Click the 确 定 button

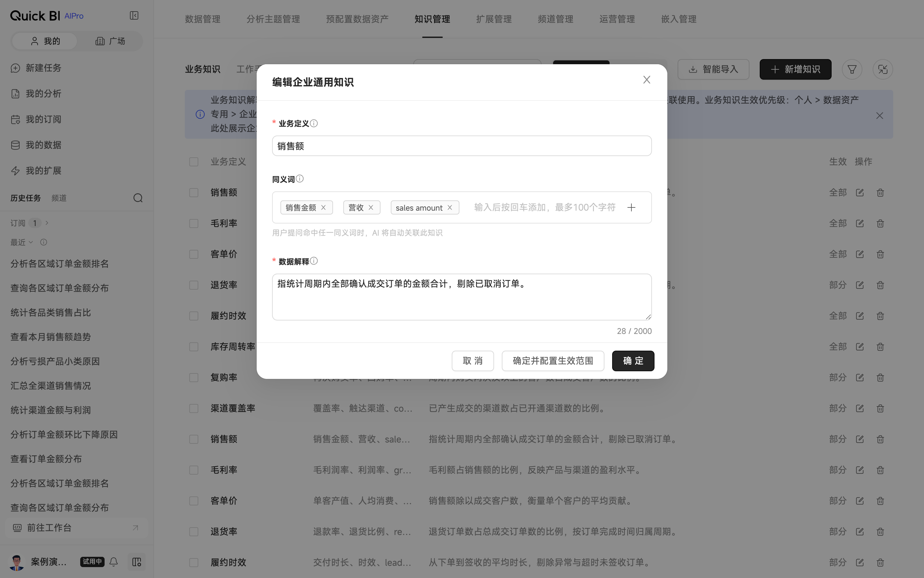[x=633, y=361]
